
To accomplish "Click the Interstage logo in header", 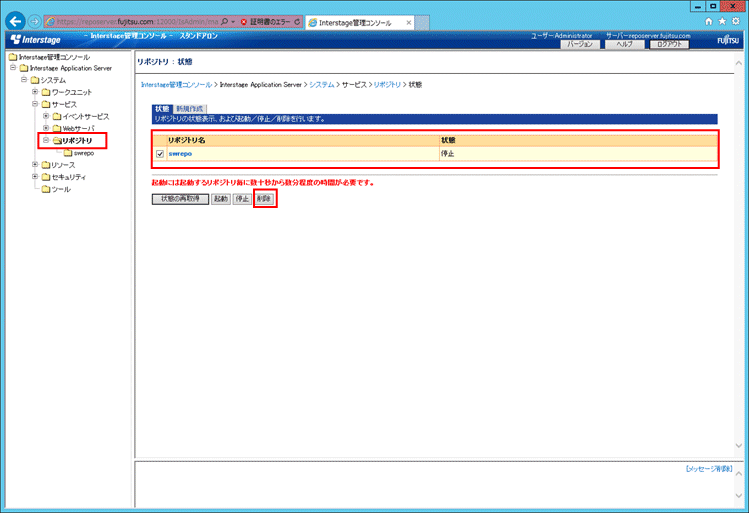I will [x=35, y=40].
